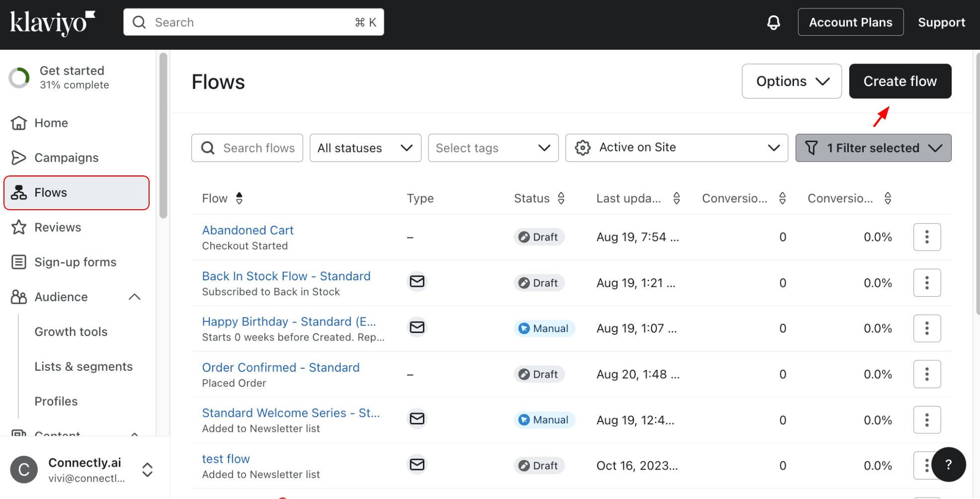980x499 pixels.
Task: Open Order Confirmed - Standard flow link
Action: [x=281, y=367]
